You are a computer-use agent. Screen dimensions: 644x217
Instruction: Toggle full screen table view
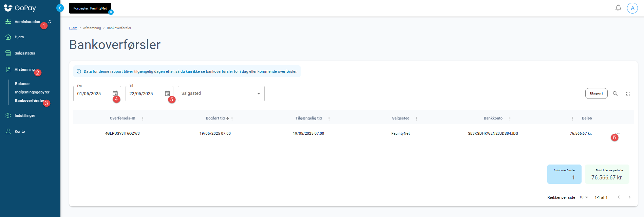[x=628, y=93]
